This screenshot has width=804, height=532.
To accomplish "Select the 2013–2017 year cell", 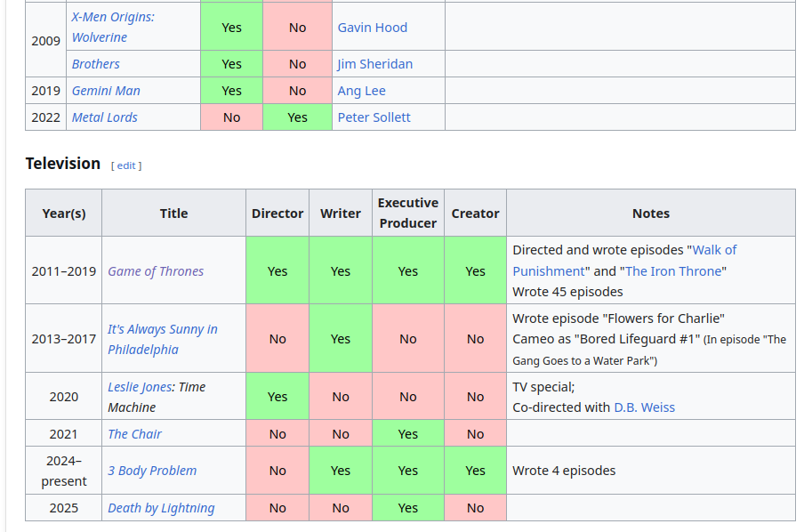I will point(63,339).
